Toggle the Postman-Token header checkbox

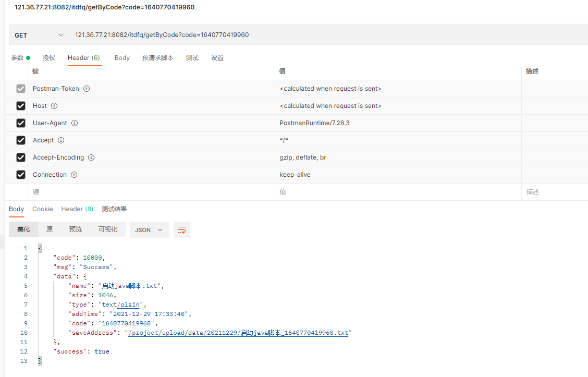click(21, 89)
